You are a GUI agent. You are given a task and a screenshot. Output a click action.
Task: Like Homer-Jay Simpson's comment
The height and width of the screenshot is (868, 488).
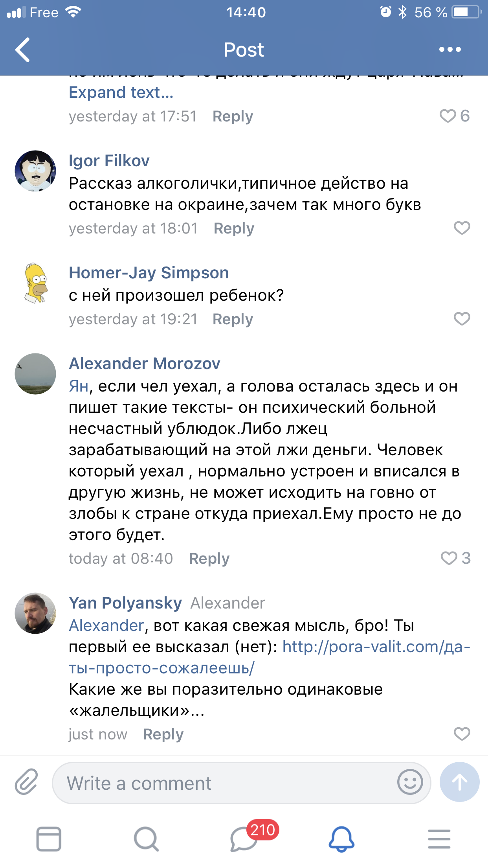(462, 319)
